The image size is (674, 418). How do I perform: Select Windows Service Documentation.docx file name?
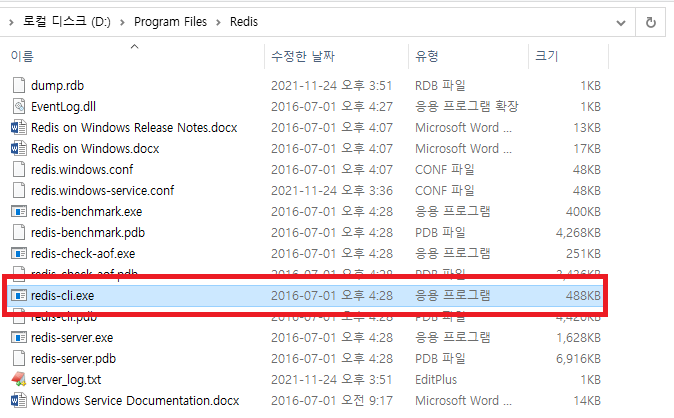click(x=135, y=401)
